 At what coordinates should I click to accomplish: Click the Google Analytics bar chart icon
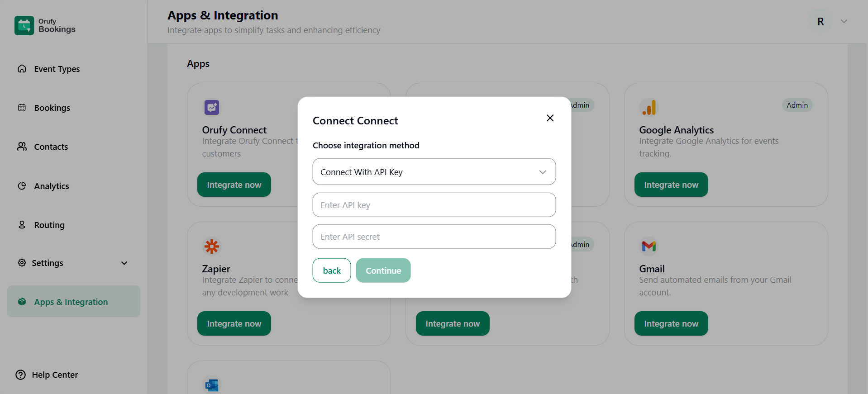[649, 108]
